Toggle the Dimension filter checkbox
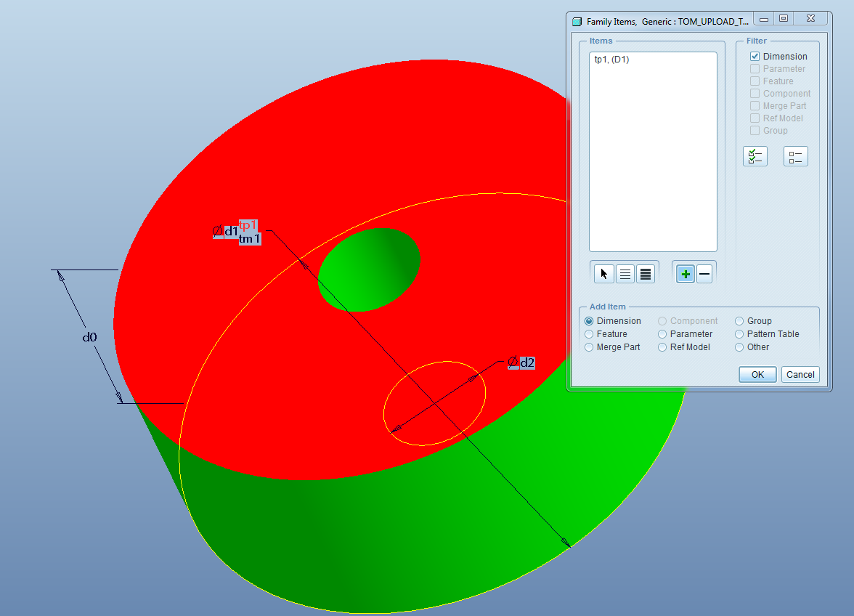The width and height of the screenshot is (854, 616). pyautogui.click(x=755, y=56)
